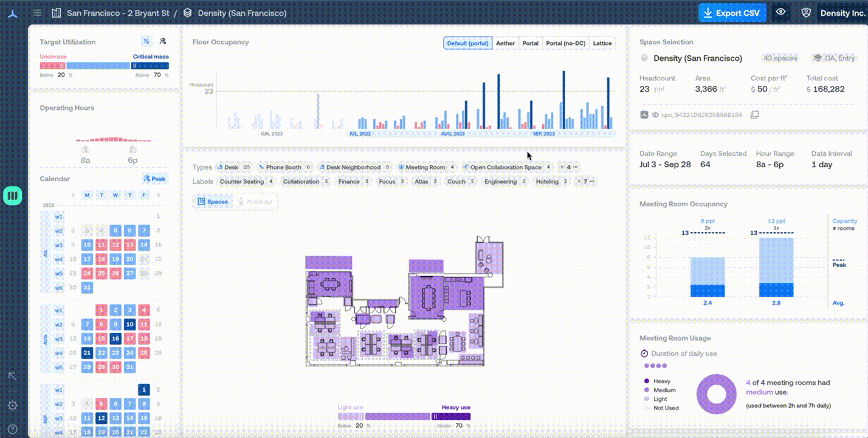Open the 43 spaces list tag
The image size is (868, 438).
coord(780,58)
